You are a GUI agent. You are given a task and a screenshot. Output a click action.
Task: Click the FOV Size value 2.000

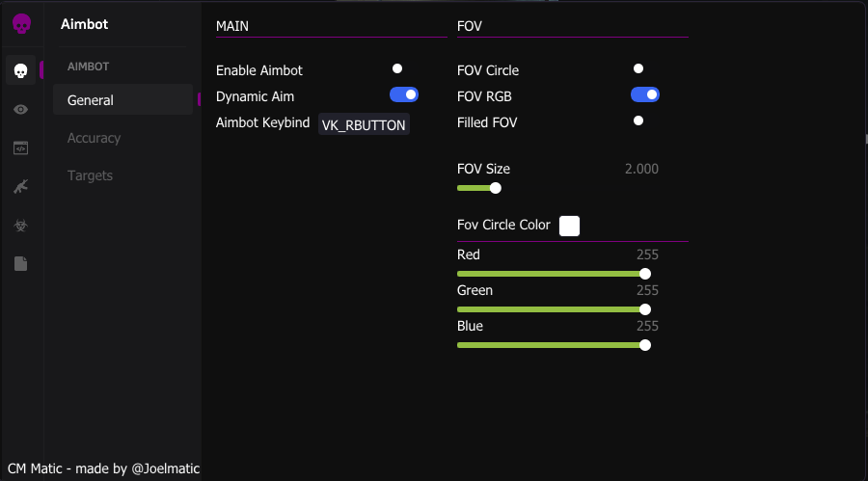tap(641, 169)
